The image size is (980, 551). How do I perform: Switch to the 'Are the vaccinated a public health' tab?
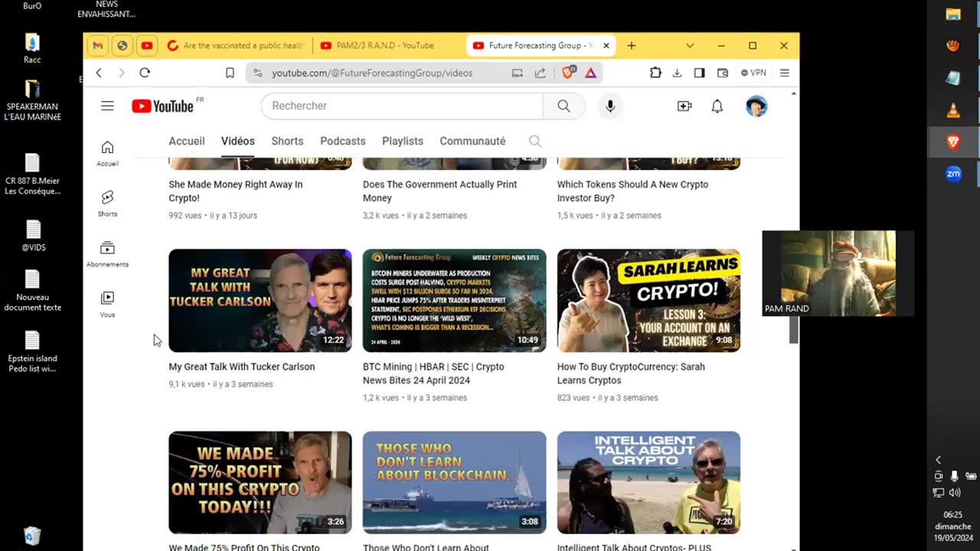point(236,46)
